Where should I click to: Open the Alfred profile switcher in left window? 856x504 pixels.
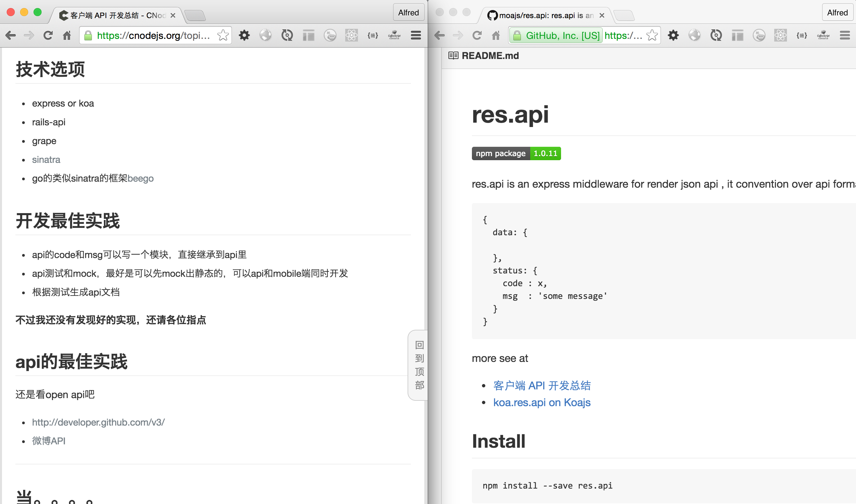[x=408, y=12]
